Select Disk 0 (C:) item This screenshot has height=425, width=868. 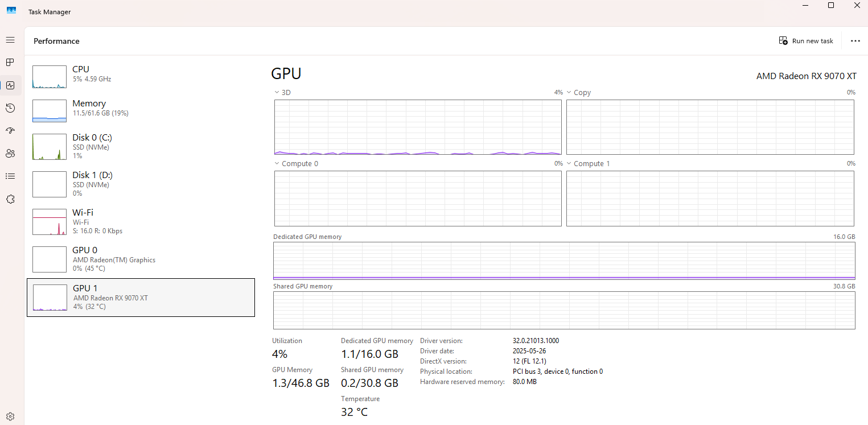(x=141, y=146)
